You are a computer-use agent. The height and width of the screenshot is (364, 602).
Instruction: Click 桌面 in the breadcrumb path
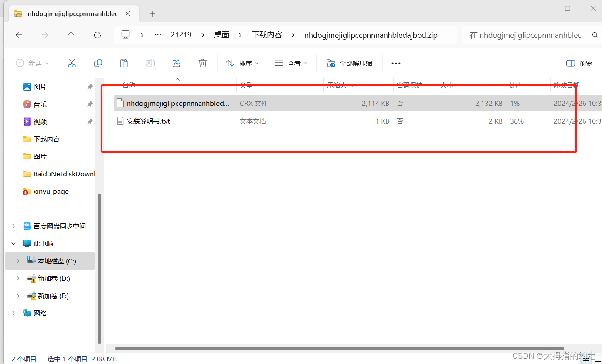[221, 35]
